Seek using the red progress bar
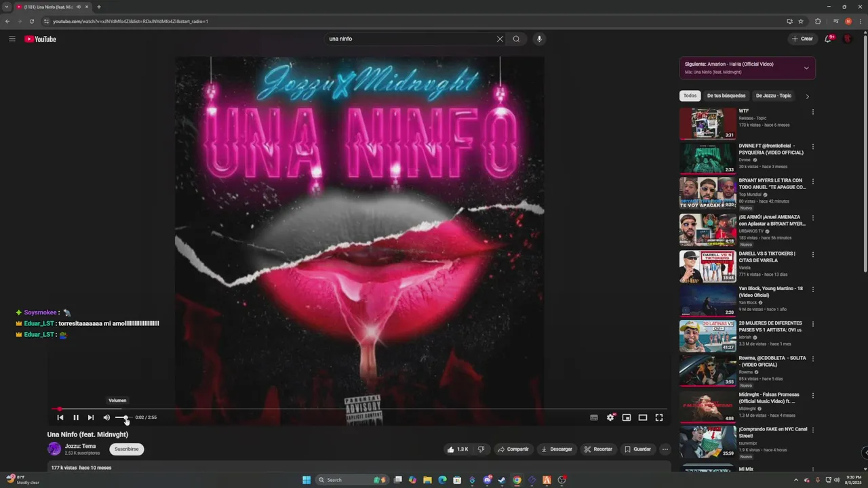The width and height of the screenshot is (868, 488). (359, 409)
